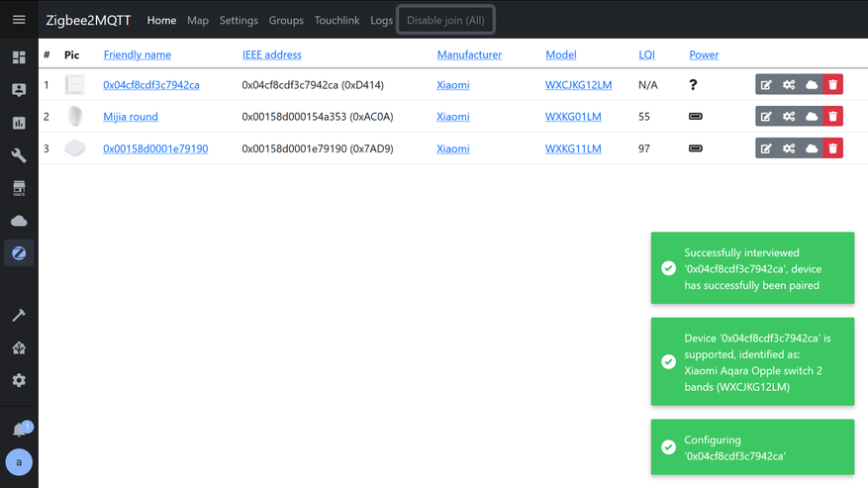
Task: Click LQI value 55
Action: pyautogui.click(x=643, y=117)
